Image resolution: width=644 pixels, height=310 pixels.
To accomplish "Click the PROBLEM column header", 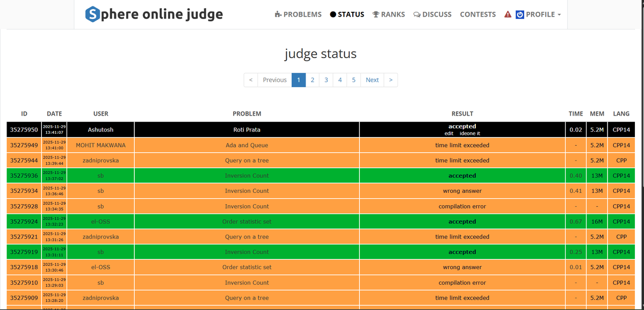I will 247,114.
